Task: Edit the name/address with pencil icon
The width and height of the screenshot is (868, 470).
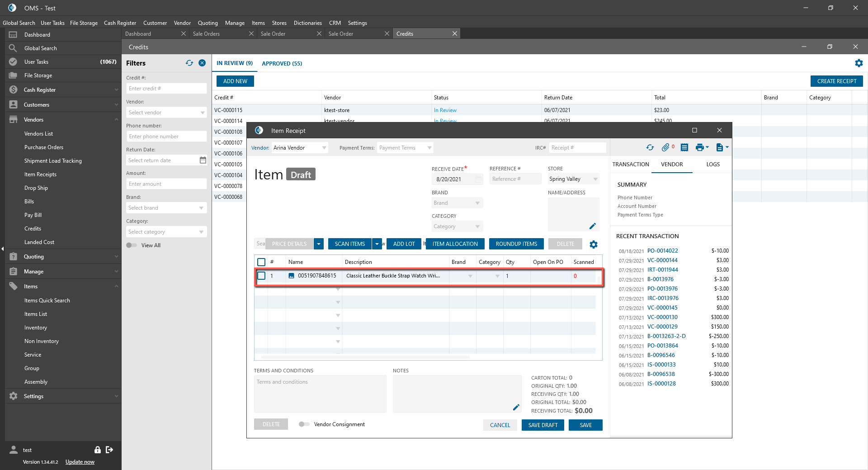Action: point(592,226)
